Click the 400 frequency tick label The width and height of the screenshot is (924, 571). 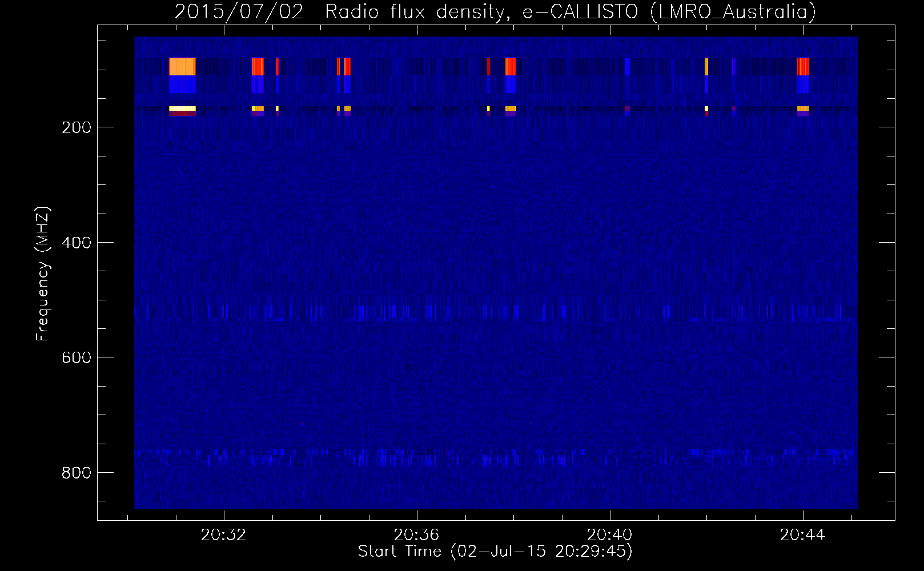pos(77,243)
